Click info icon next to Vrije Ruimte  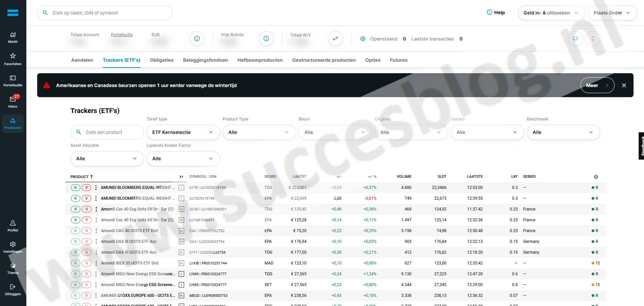coord(266,39)
